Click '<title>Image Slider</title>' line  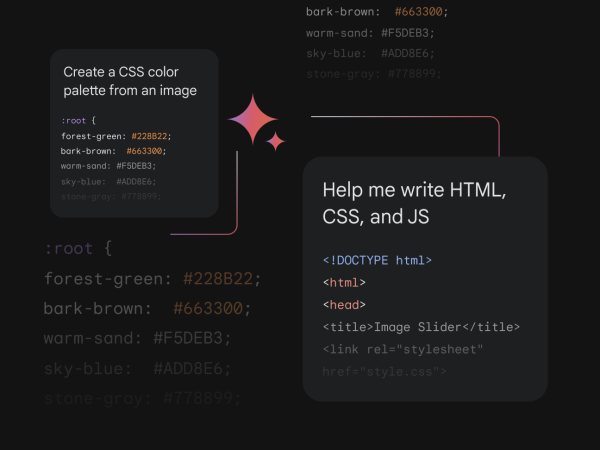coord(421,327)
